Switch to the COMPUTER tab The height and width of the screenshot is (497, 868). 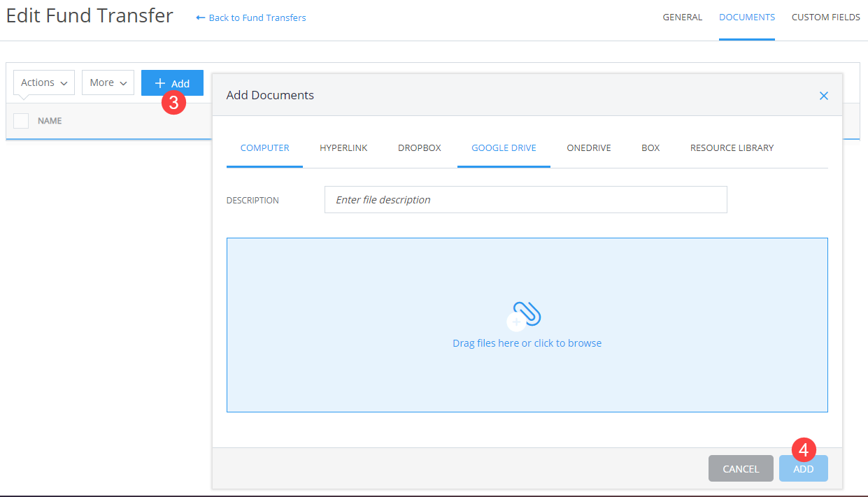tap(264, 148)
